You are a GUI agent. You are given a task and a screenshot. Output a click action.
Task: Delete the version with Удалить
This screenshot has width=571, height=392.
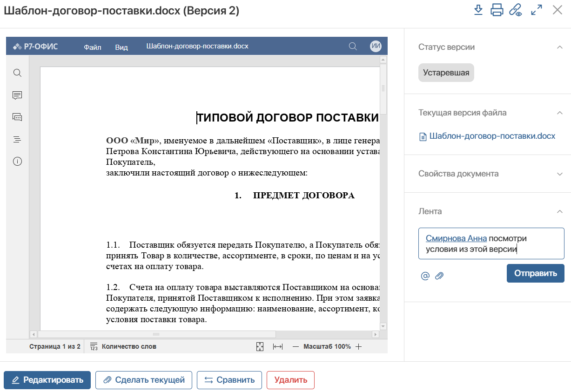click(x=290, y=380)
